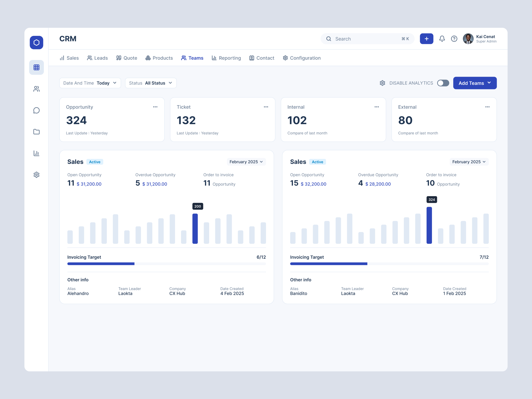The image size is (532, 399).
Task: Open the folder icon in the sidebar
Action: pyautogui.click(x=36, y=132)
